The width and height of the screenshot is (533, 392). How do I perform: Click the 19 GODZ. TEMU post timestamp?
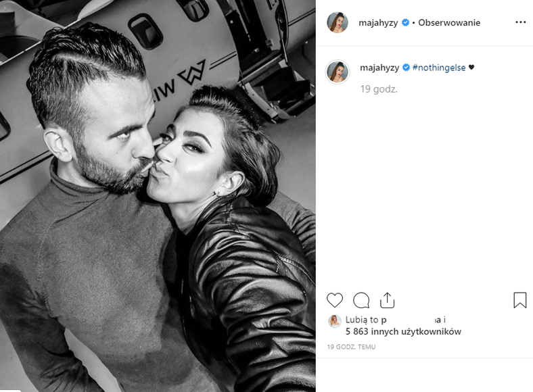[351, 347]
